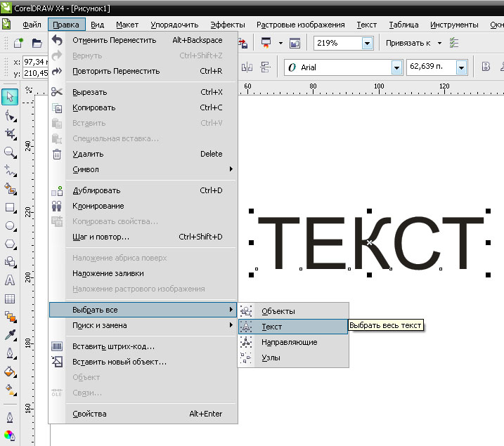The height and width of the screenshot is (446, 504).
Task: Open the Эффекты menu
Action: (227, 25)
